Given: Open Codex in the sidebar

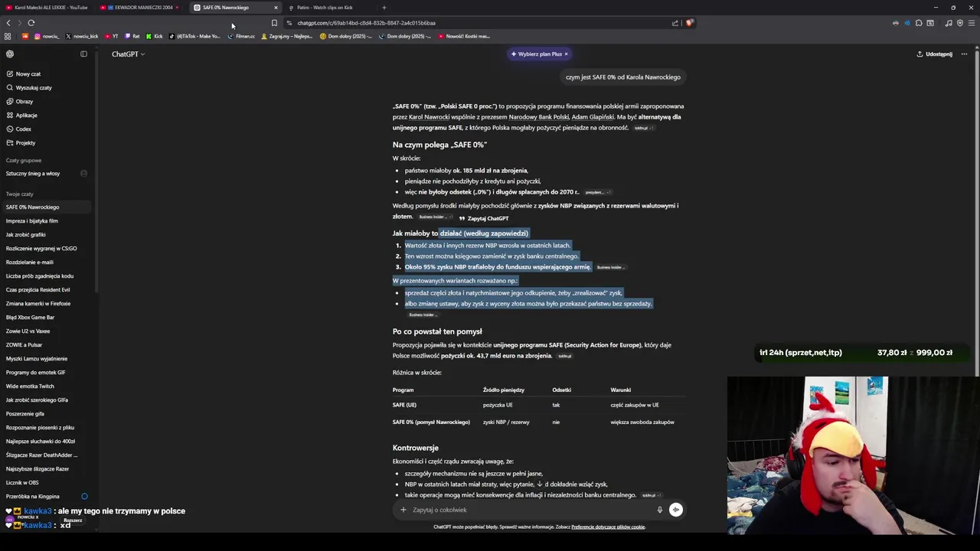Looking at the screenshot, I should 46,129.
